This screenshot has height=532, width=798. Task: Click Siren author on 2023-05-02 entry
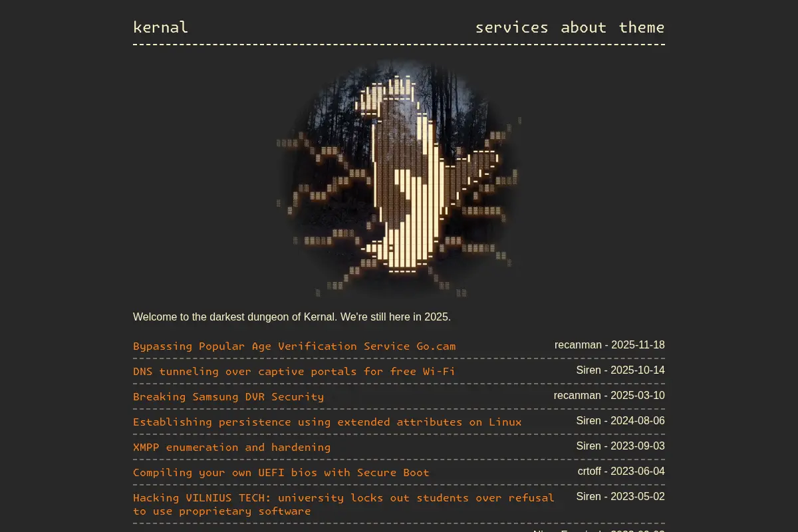coord(589,497)
